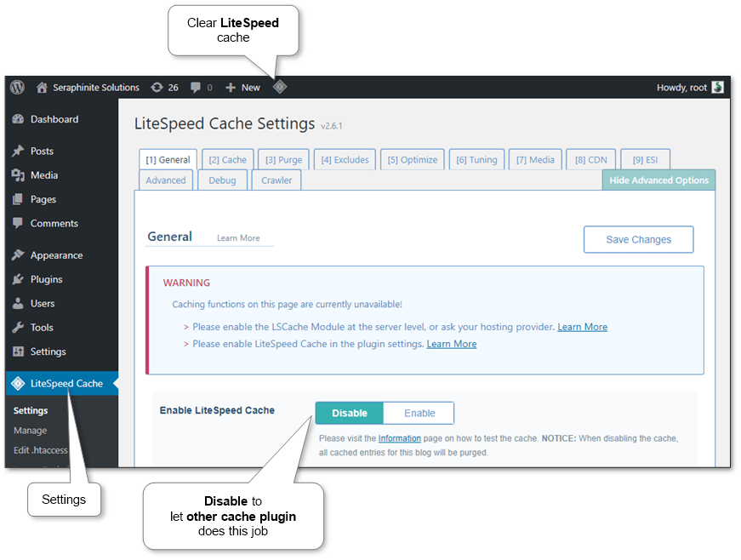Open WordPress Settings menu label
Image resolution: width=741 pixels, height=560 pixels.
[x=48, y=351]
